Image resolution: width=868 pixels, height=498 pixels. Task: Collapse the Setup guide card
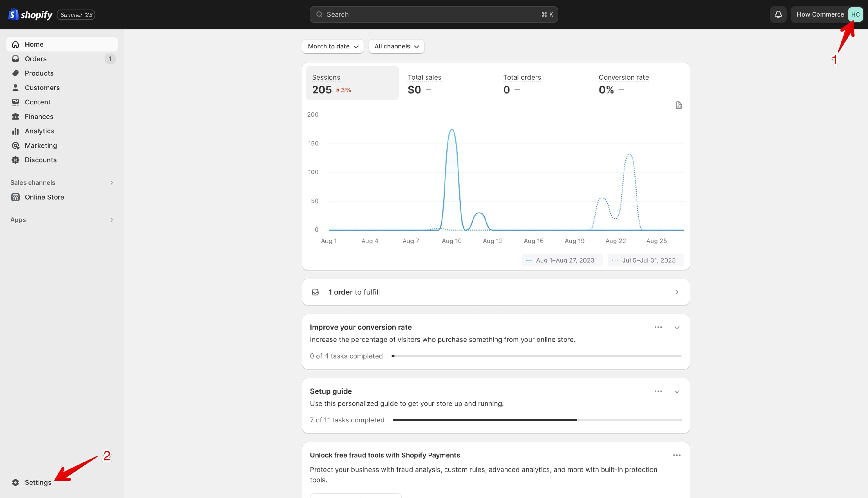(x=676, y=392)
